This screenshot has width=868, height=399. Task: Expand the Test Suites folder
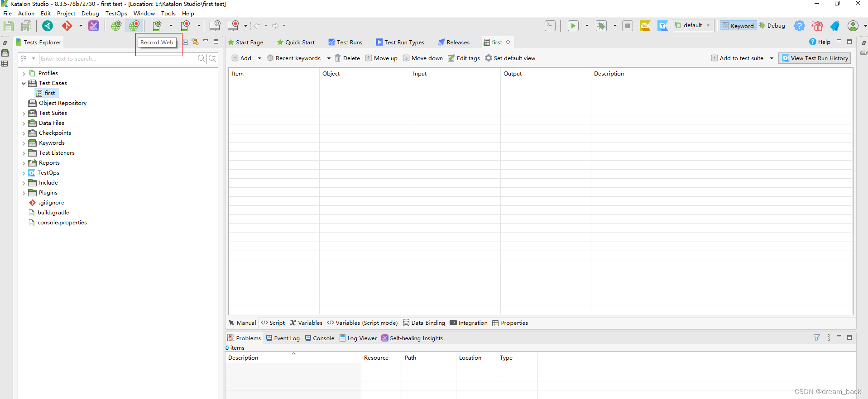pos(24,113)
